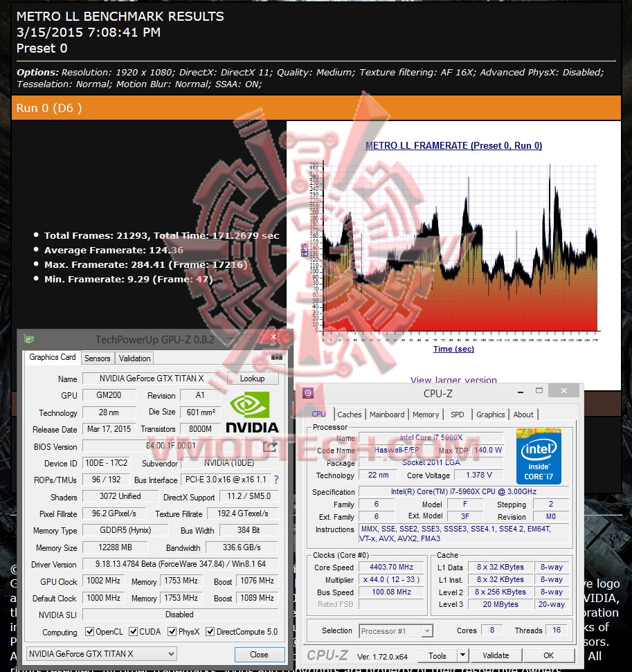The image size is (632, 672).
Task: Open the About tab in CPU-Z
Action: coord(523,415)
